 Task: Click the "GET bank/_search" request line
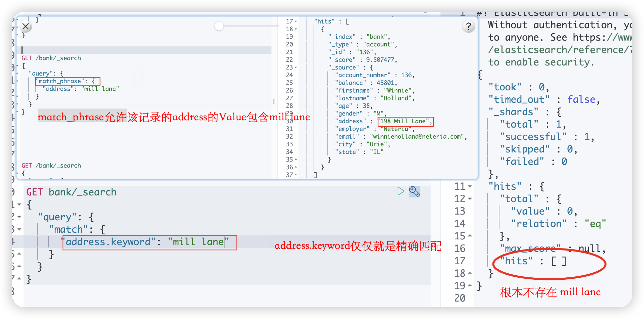pyautogui.click(x=71, y=192)
